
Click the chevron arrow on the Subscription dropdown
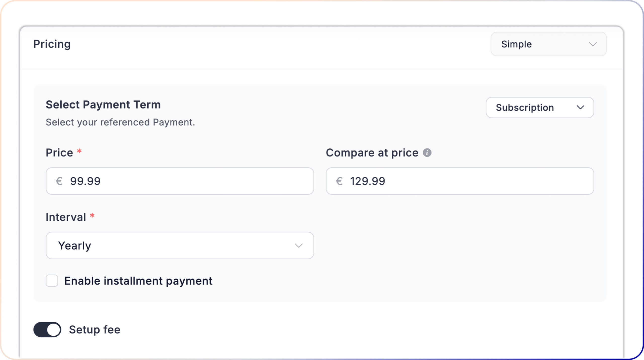click(x=580, y=108)
